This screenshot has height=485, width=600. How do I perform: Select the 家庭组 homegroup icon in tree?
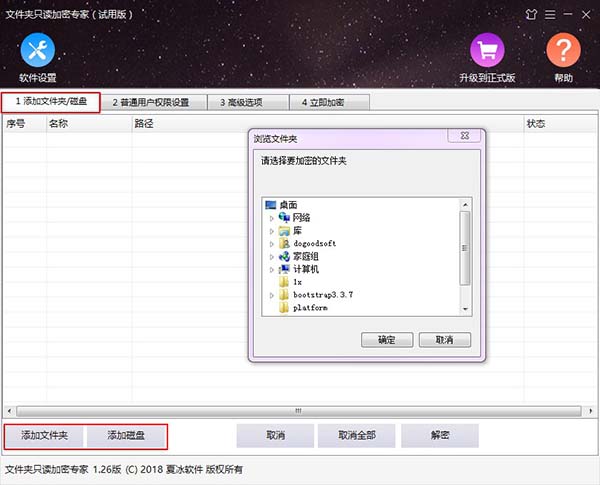(x=284, y=256)
